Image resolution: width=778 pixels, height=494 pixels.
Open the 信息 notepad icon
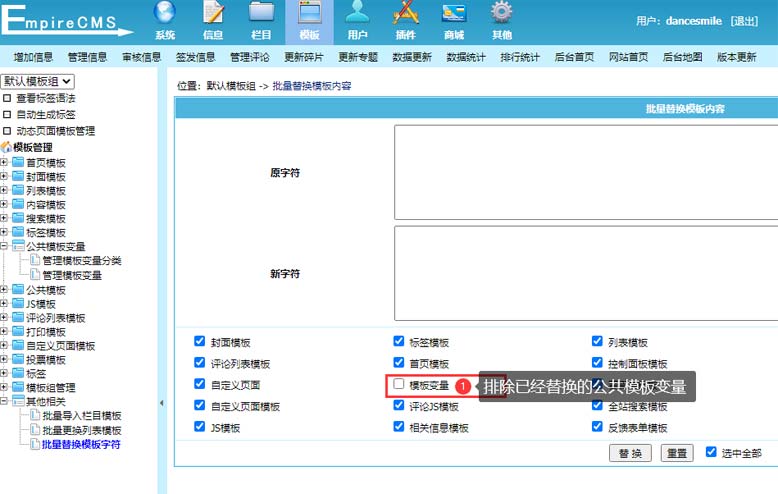coord(213,13)
